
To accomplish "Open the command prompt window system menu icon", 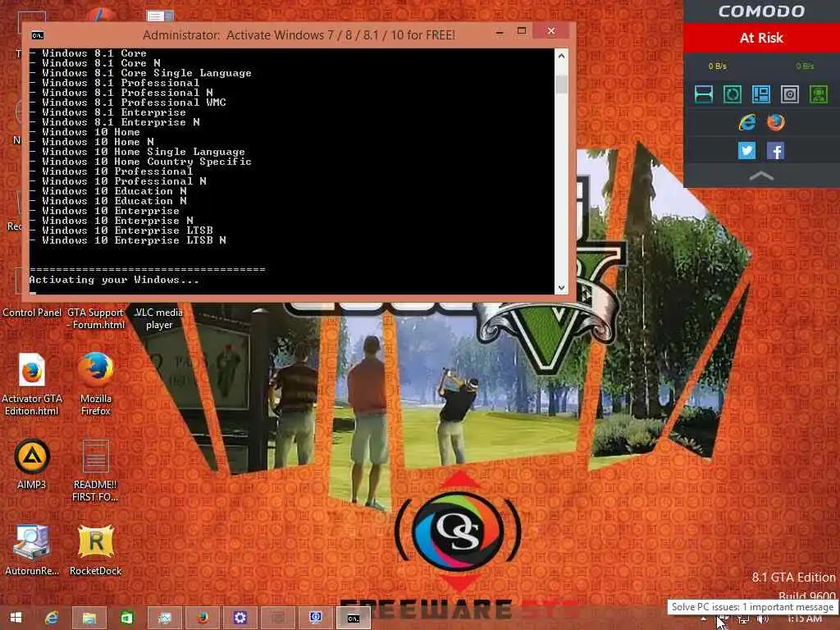I will click(38, 35).
